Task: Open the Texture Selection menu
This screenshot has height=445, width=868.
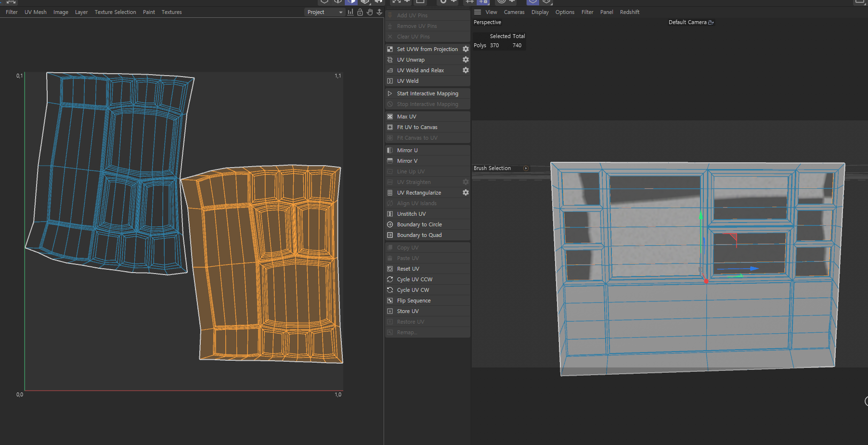Action: tap(115, 12)
